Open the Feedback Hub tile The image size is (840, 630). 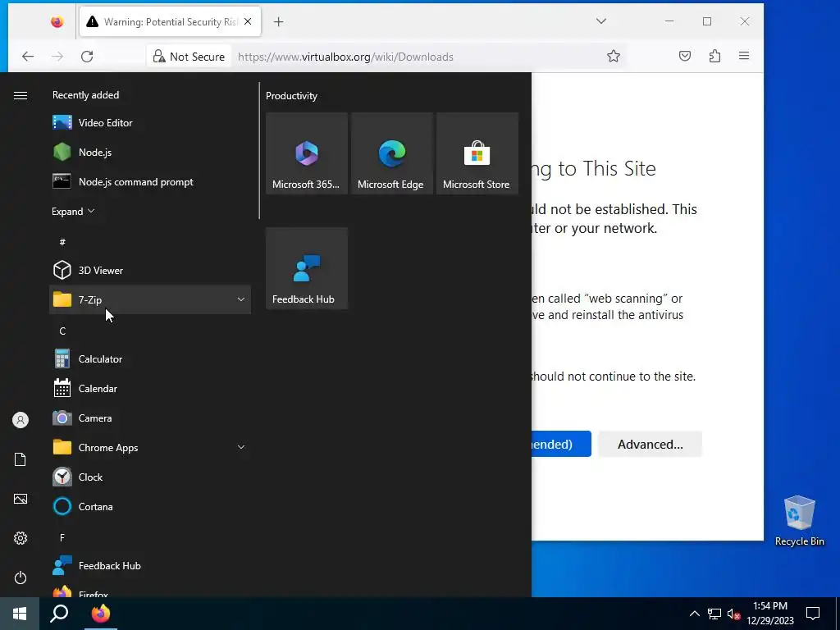tap(307, 268)
